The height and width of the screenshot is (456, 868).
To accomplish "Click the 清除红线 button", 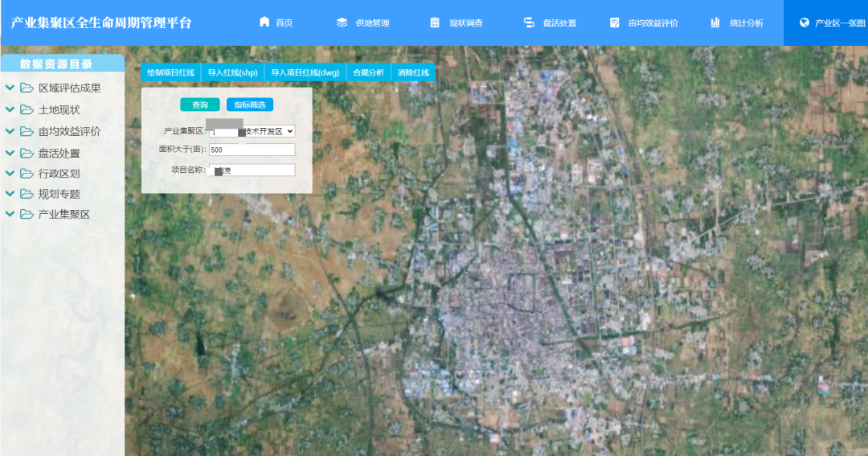I will coord(413,72).
